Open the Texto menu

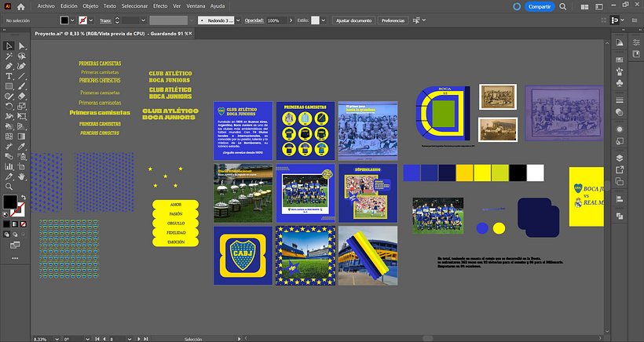(x=110, y=6)
